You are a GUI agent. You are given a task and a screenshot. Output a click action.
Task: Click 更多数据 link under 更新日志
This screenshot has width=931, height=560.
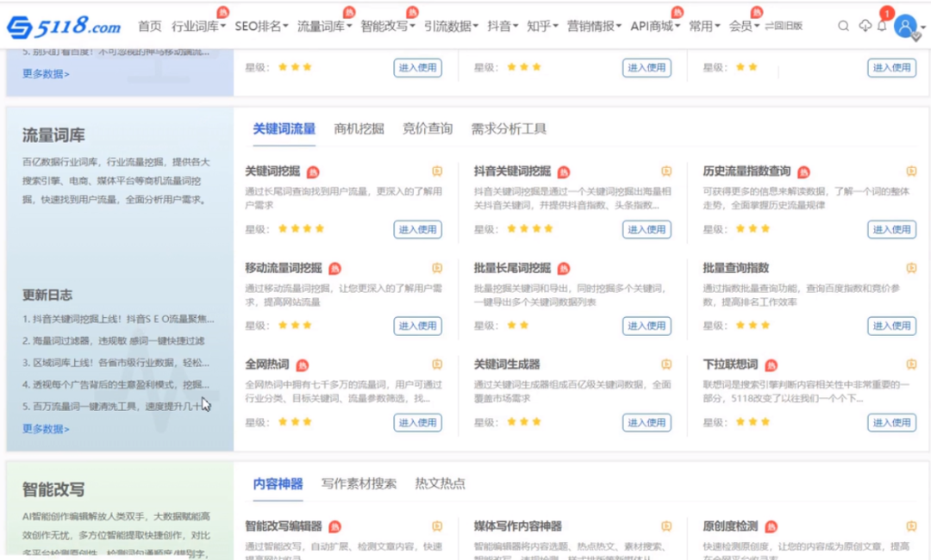click(x=46, y=428)
